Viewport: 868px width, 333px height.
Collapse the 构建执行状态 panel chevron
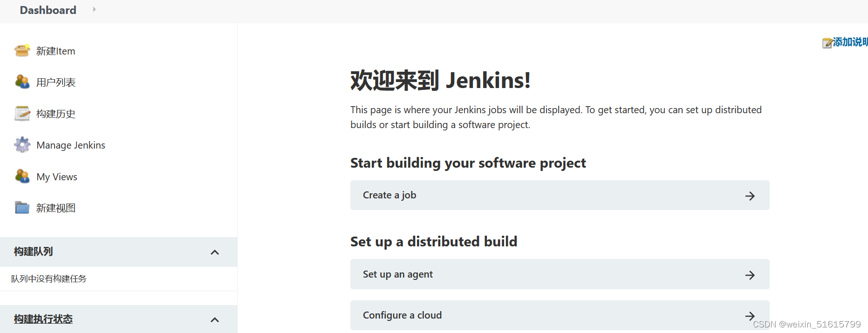tap(215, 319)
